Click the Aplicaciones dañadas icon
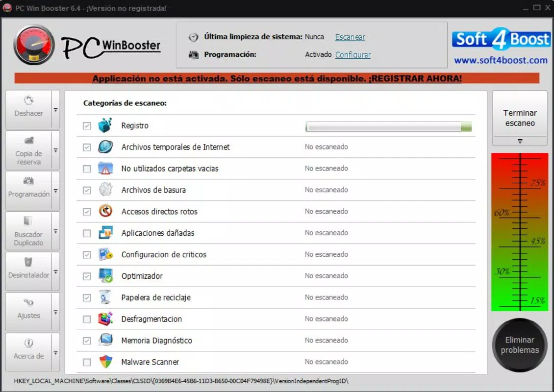The image size is (554, 392). 105,233
